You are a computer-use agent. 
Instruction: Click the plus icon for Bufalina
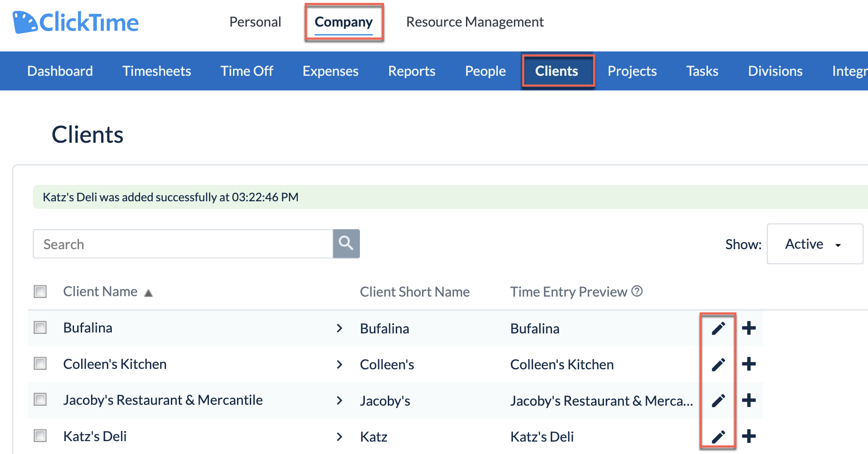pyautogui.click(x=749, y=328)
